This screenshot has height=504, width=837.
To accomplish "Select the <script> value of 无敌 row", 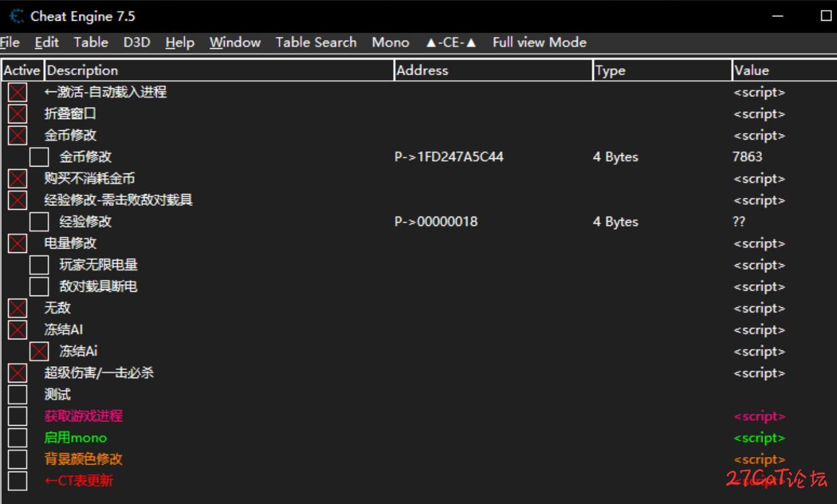I will [x=759, y=308].
